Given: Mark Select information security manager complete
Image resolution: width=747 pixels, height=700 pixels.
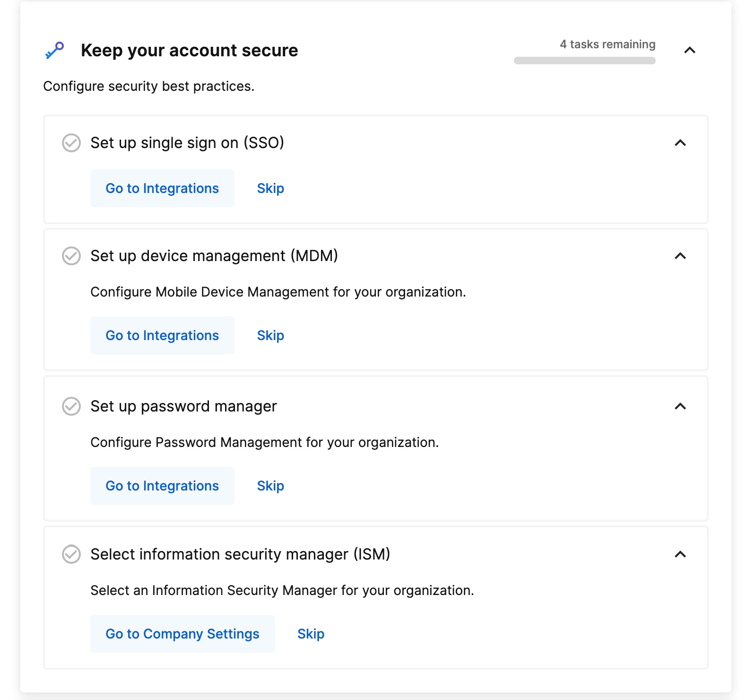Looking at the screenshot, I should 71,554.
